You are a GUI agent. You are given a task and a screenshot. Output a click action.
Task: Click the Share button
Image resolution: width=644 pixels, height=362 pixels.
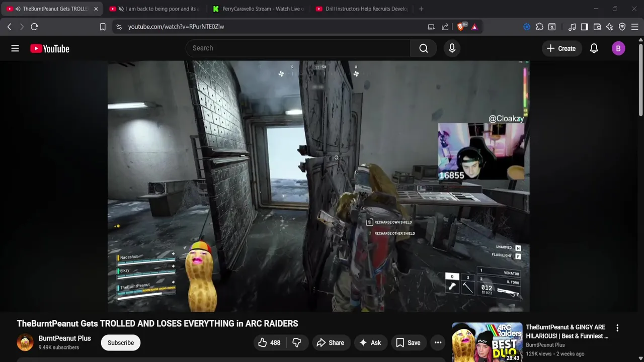click(x=330, y=343)
